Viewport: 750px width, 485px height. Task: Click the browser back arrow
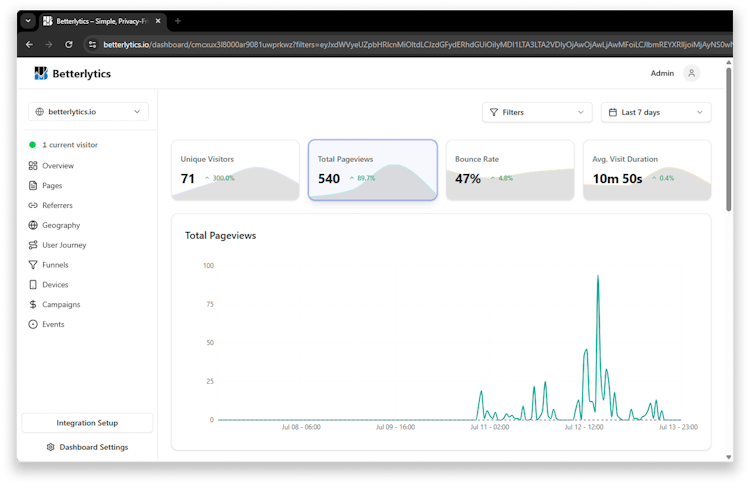29,44
